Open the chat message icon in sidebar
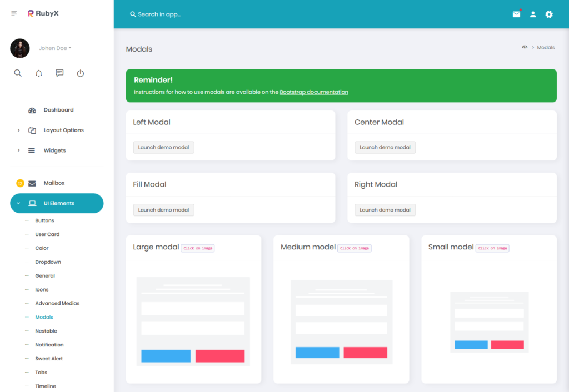Image resolution: width=569 pixels, height=392 pixels. pos(59,73)
